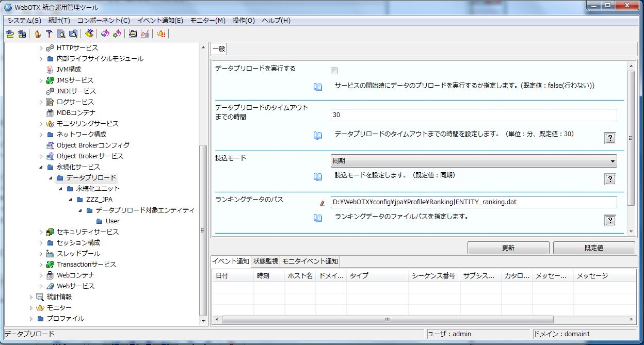644x345 pixels.
Task: Expand the JMSサービス tree node
Action: point(41,80)
